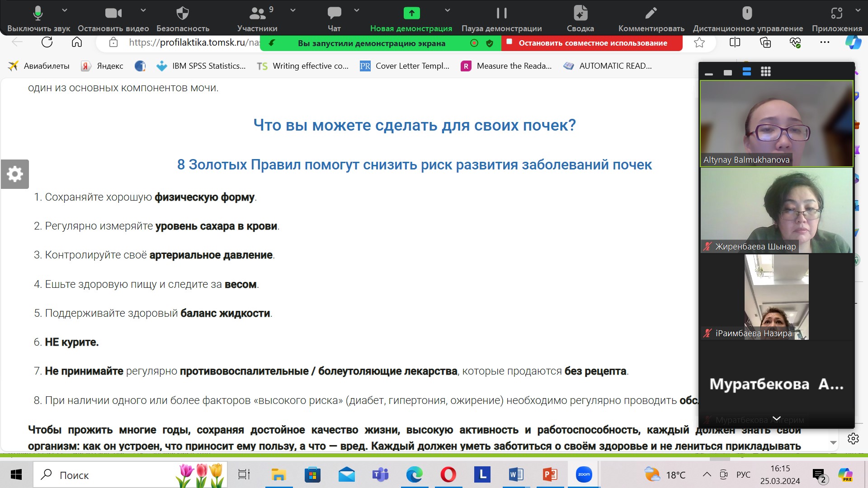Viewport: 868px width, 488px height.
Task: Open Edge split screen view
Action: [x=735, y=42]
